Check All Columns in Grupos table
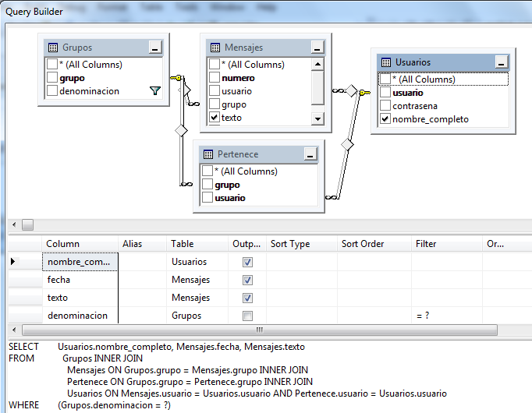This screenshot has height=413, width=532. (x=52, y=64)
